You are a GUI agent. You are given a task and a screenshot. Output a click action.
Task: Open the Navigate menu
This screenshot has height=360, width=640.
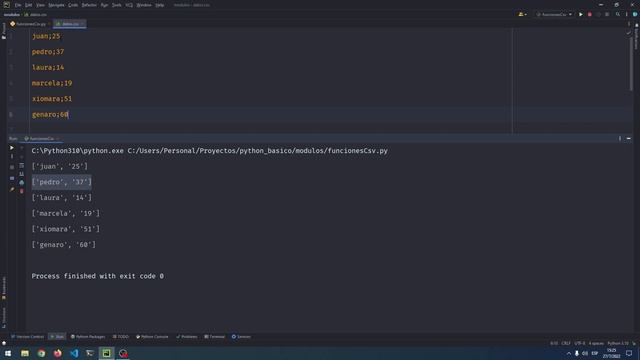pos(56,5)
